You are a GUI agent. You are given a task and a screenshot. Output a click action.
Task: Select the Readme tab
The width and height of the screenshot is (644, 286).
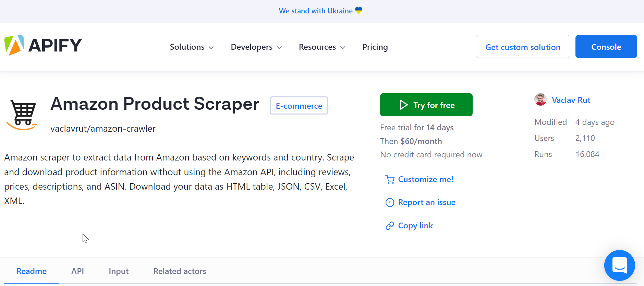pyautogui.click(x=32, y=271)
